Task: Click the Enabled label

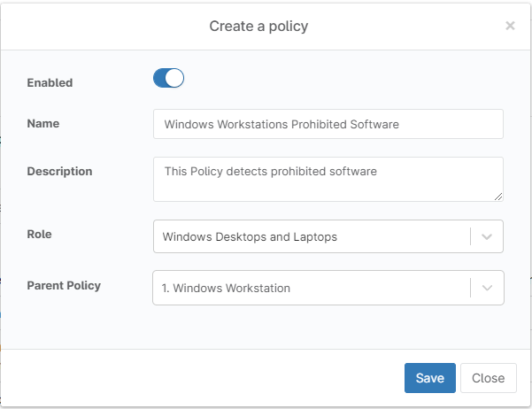Action: pos(50,83)
